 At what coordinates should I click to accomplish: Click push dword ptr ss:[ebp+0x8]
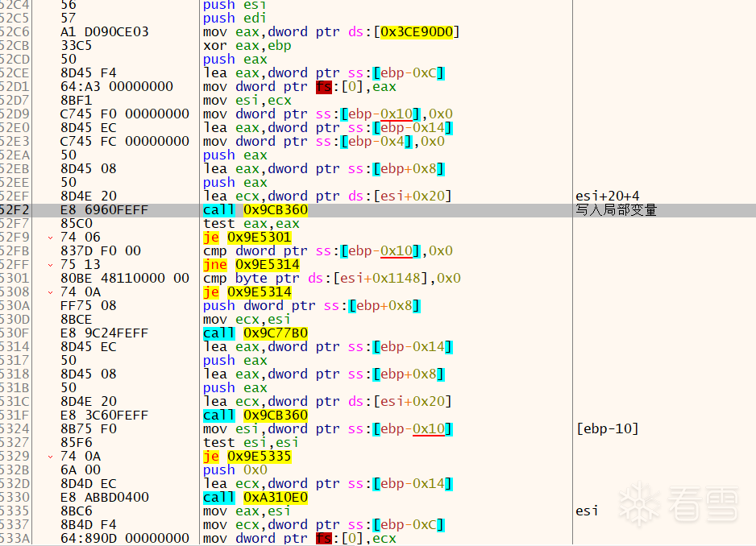(x=311, y=306)
